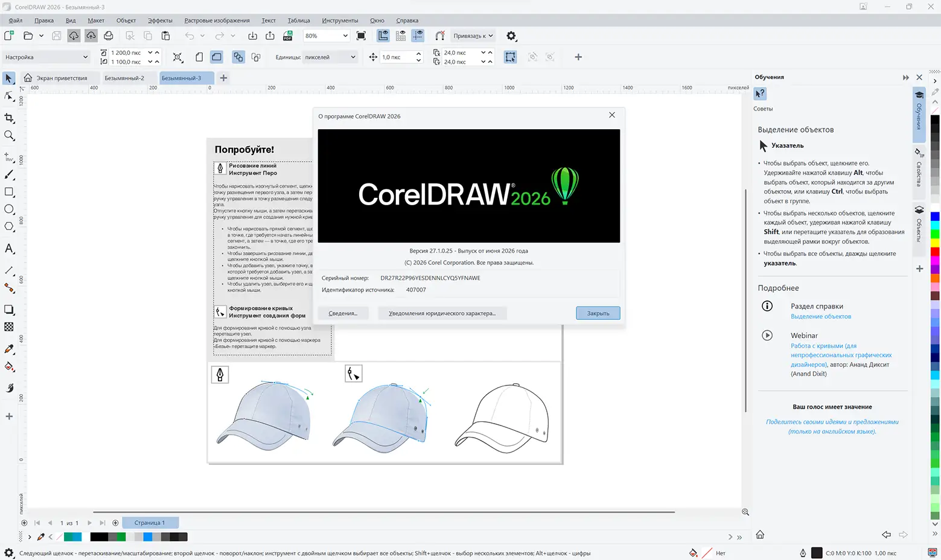Select the Rectangle tool
This screenshot has width=941, height=560.
click(9, 192)
